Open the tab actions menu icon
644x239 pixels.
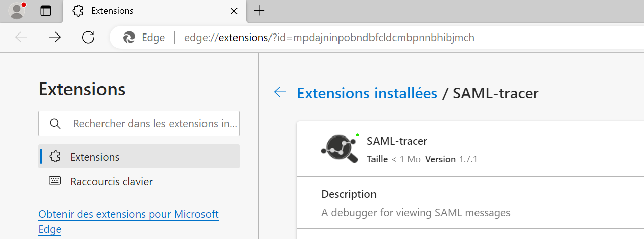point(46,11)
